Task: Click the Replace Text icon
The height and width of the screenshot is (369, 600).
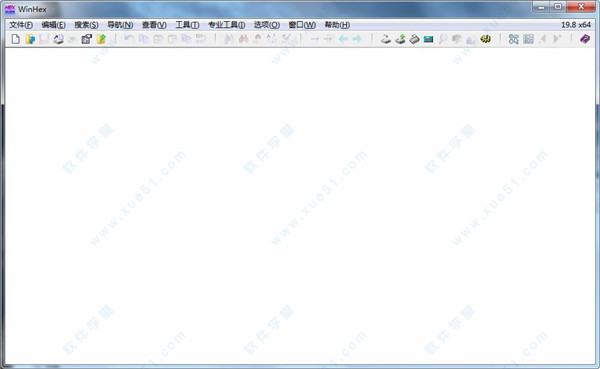Action: tap(272, 39)
